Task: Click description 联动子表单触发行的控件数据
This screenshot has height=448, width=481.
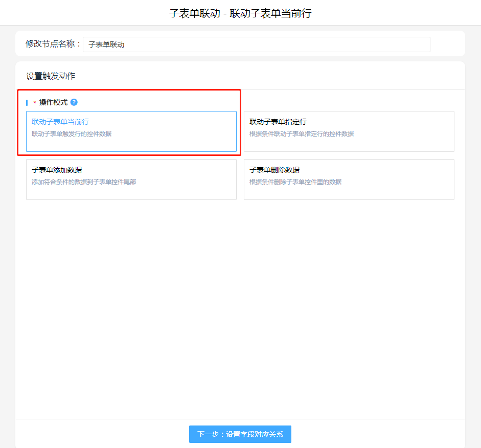Action: click(72, 134)
